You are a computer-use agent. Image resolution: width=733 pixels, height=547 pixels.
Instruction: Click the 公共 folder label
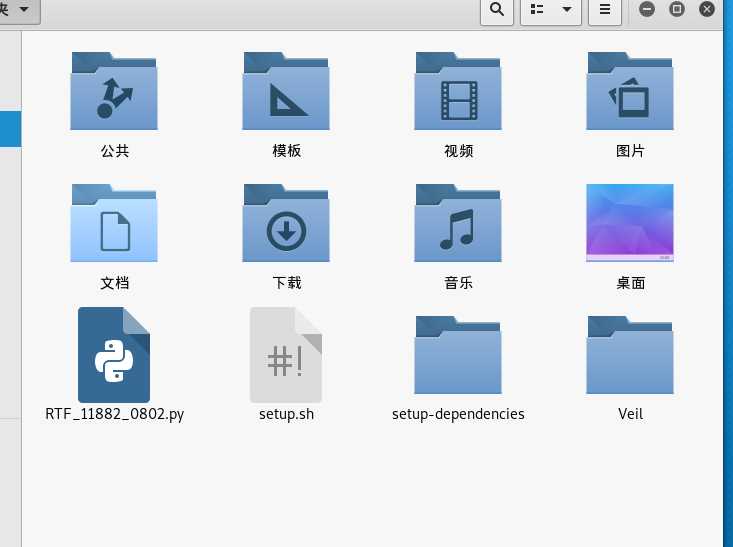click(115, 151)
